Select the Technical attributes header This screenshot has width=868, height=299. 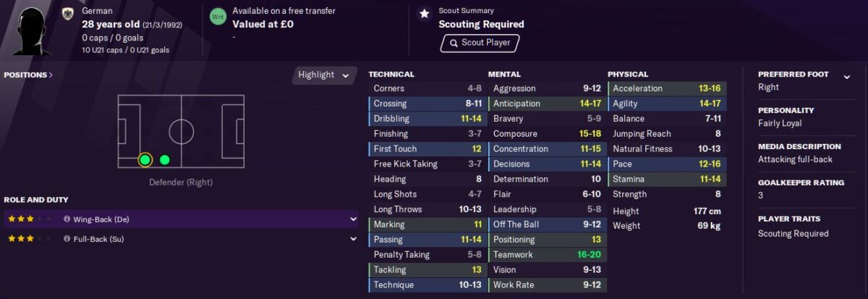(391, 74)
